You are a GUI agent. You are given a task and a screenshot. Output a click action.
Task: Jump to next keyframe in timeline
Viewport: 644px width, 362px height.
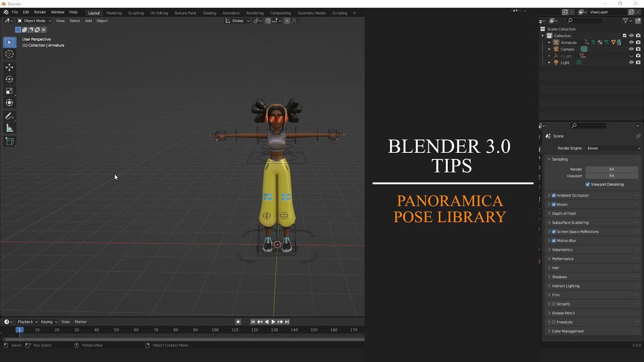(x=280, y=322)
